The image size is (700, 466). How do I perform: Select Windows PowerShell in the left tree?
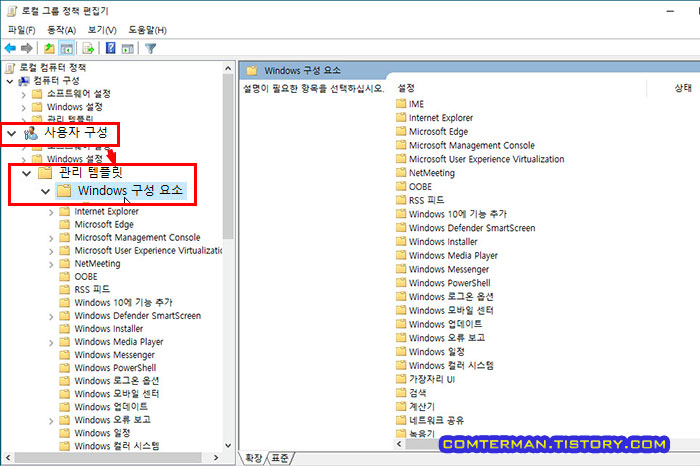click(x=115, y=368)
